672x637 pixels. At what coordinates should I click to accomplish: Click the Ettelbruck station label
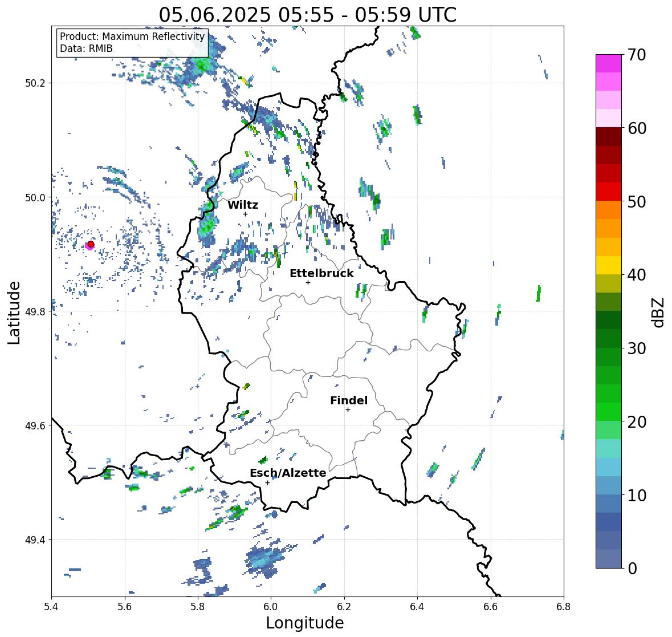point(321,274)
